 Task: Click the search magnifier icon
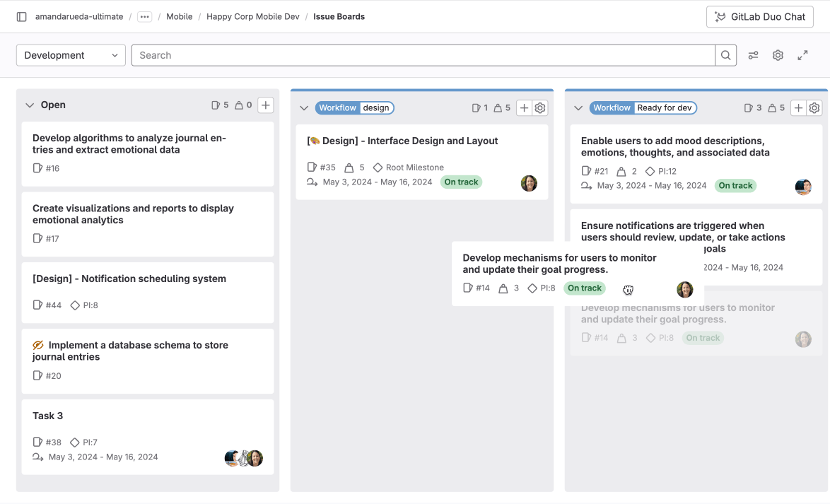coord(726,55)
